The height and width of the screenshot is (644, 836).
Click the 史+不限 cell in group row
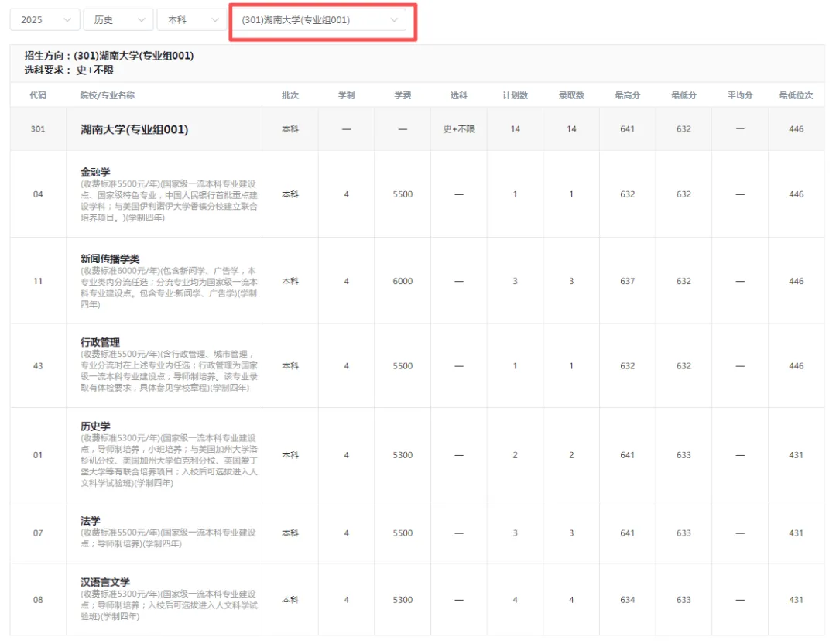[458, 129]
